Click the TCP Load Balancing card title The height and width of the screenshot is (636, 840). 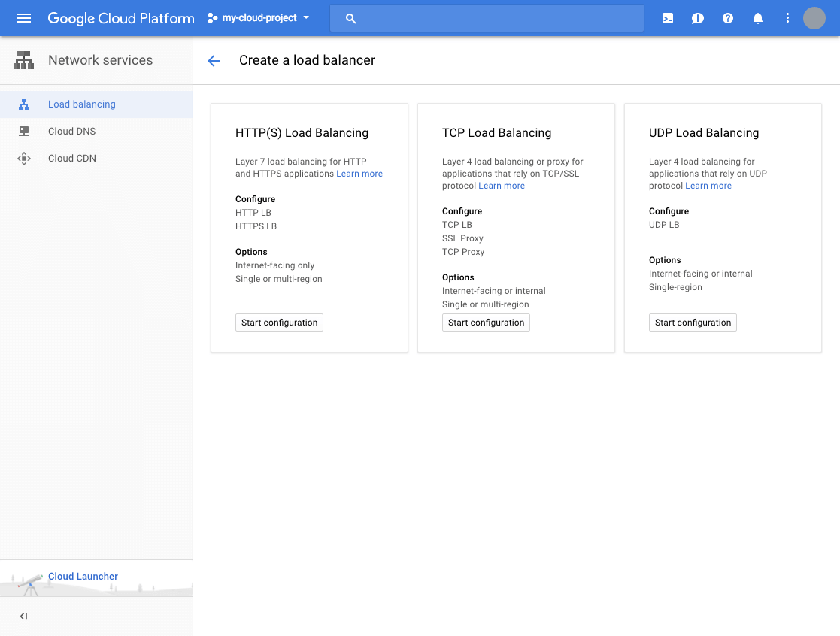496,133
